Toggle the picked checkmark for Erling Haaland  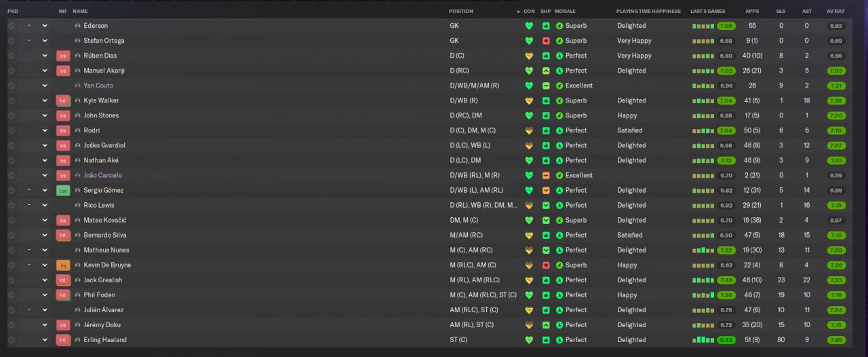(x=12, y=339)
